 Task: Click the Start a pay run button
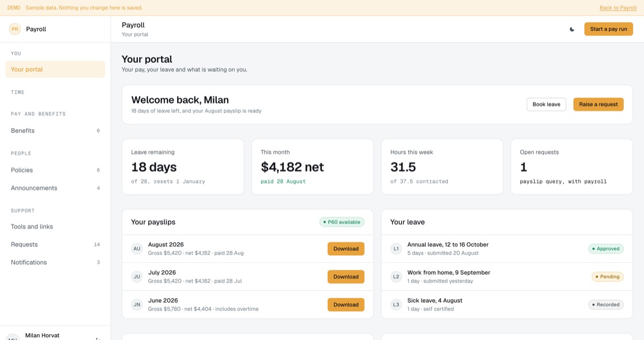(608, 29)
